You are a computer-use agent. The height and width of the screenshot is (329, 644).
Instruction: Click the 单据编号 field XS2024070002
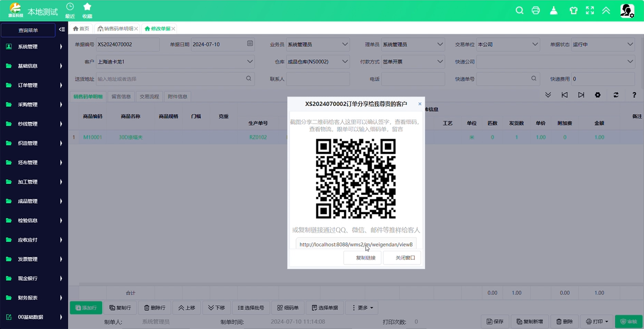click(128, 44)
